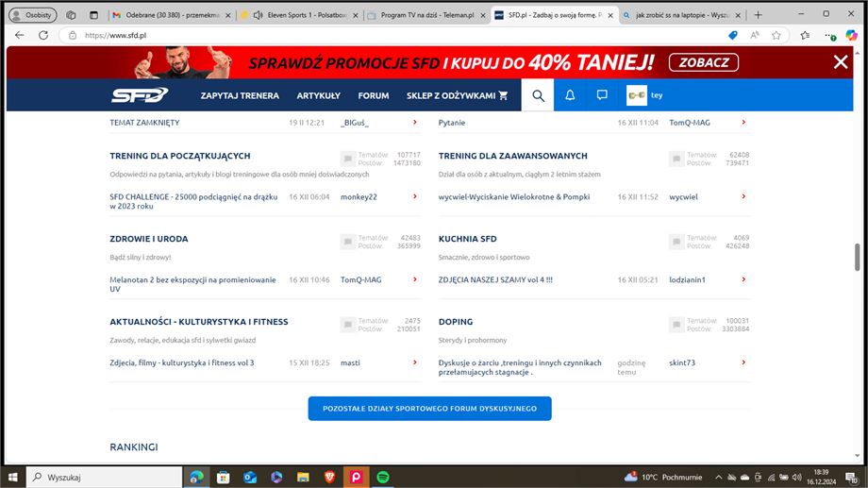Screen dimensions: 868x488
Task: Open ZAPYTAJ TRENERA menu item
Action: pos(240,96)
